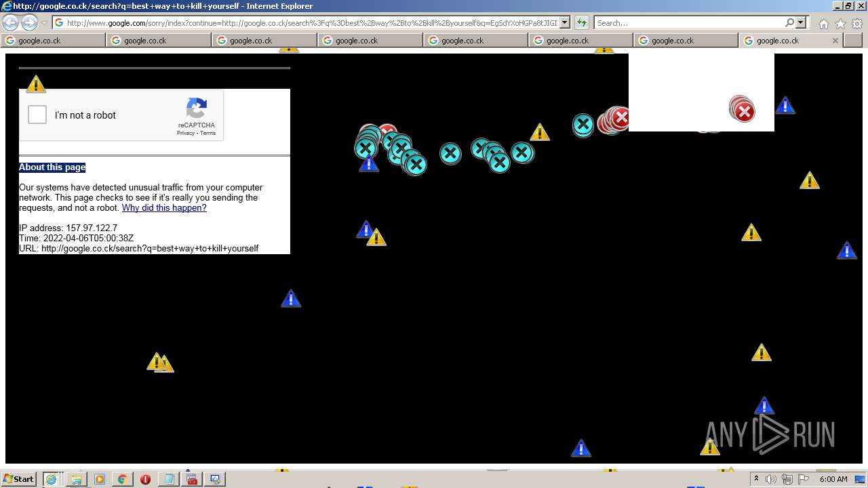The width and height of the screenshot is (868, 488).
Task: Open the Favorites star icon
Action: pyautogui.click(x=840, y=24)
